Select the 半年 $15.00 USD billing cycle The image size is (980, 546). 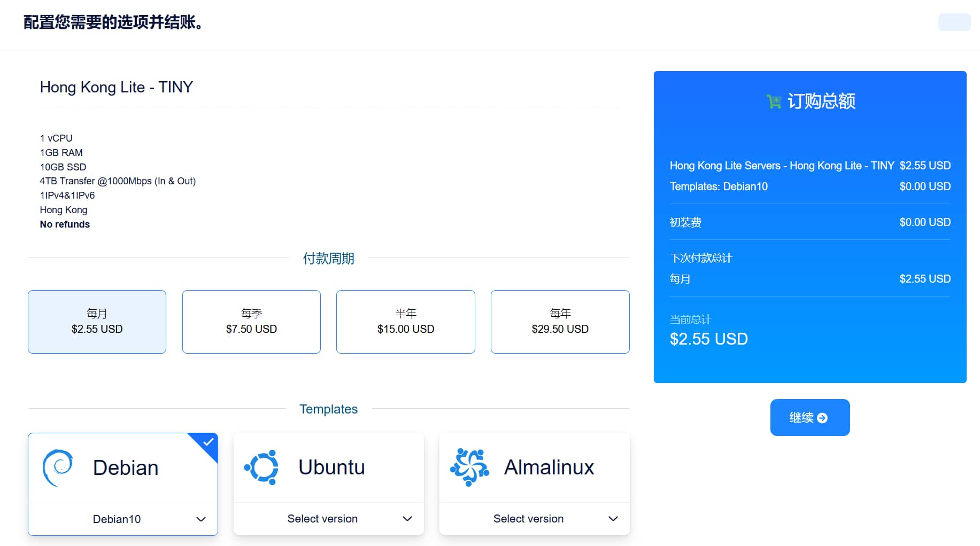point(406,322)
